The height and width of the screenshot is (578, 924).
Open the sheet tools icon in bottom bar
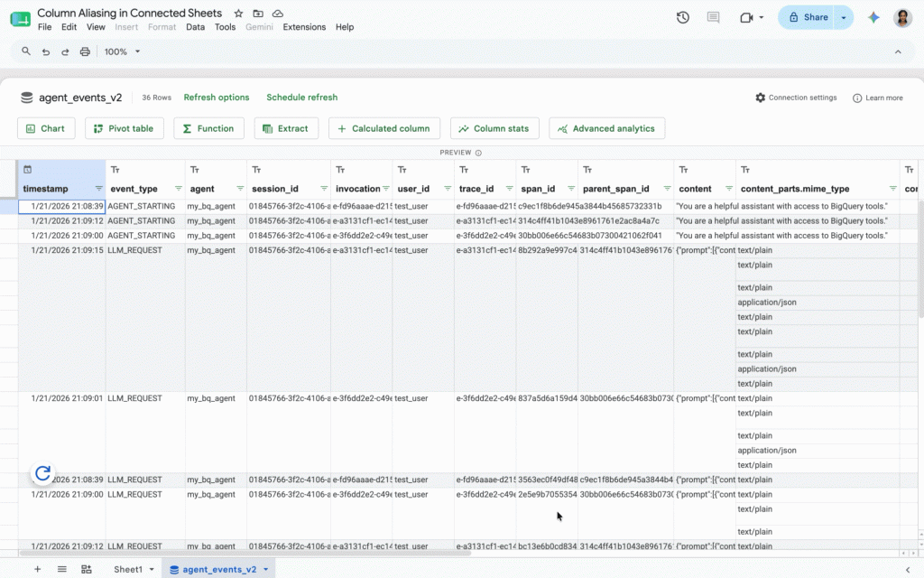[86, 569]
